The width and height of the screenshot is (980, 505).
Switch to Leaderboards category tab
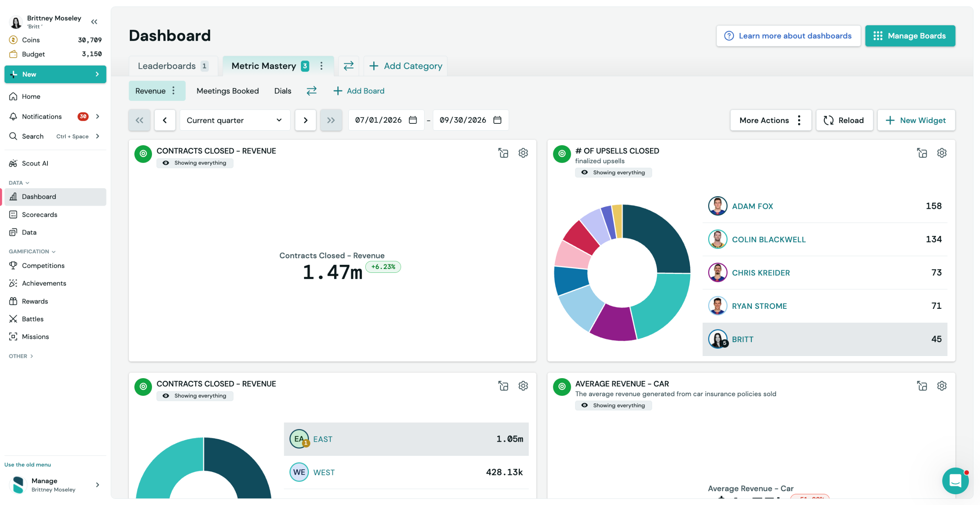pos(173,66)
